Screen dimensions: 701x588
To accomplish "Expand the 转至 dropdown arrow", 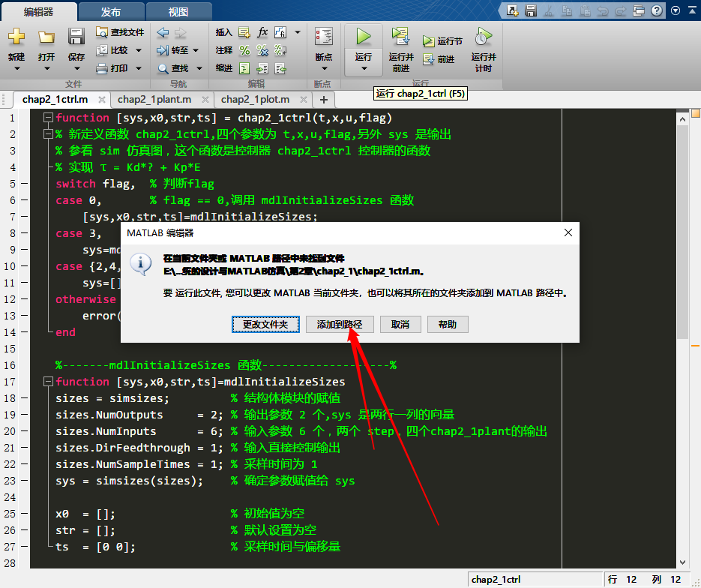I will 196,50.
